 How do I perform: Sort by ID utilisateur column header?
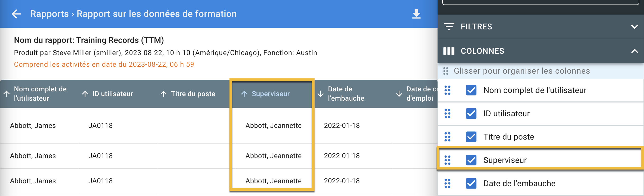pyautogui.click(x=112, y=94)
